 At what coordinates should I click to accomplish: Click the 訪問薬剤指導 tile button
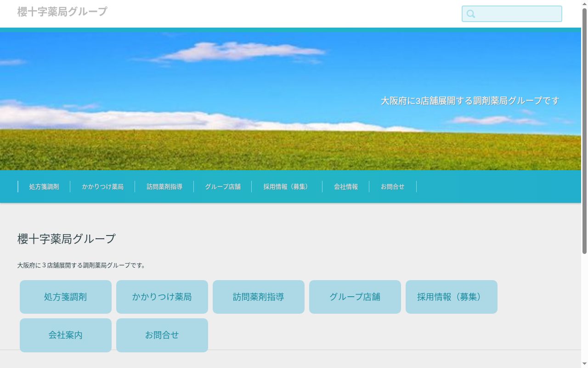(x=259, y=297)
